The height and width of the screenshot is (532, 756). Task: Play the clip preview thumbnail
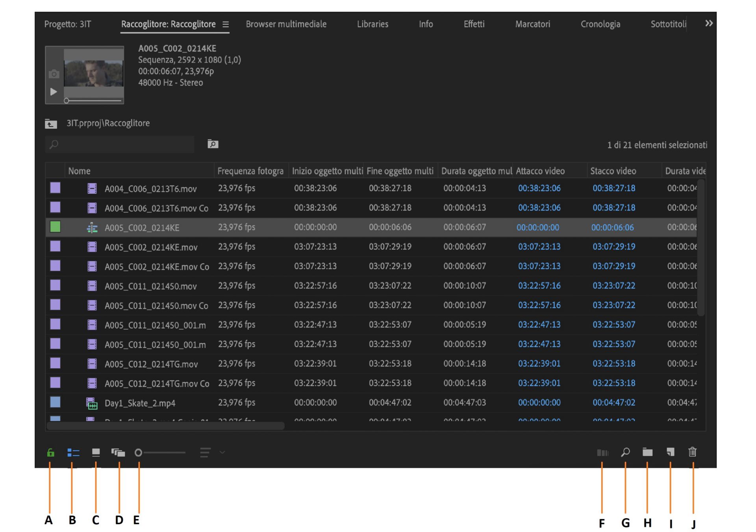[54, 92]
